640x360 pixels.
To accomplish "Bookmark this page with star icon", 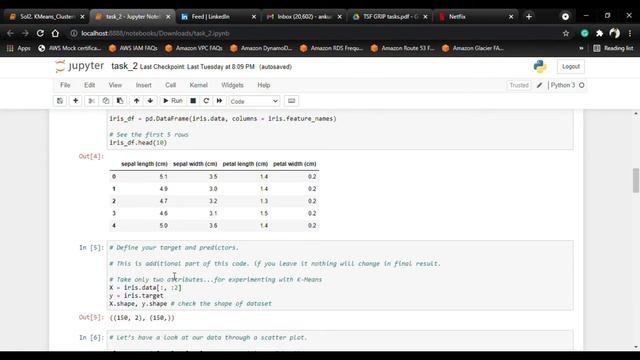I will (x=566, y=33).
